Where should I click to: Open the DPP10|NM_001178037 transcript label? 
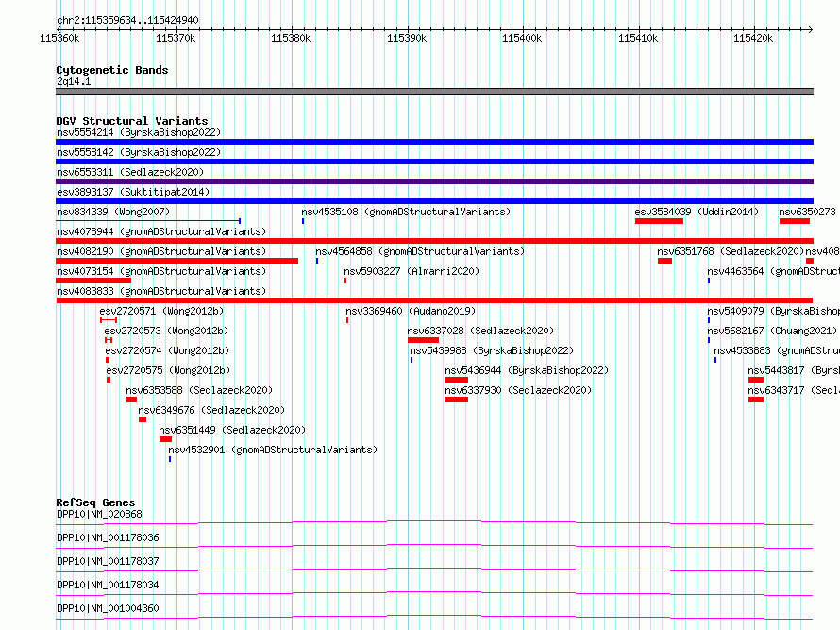pyautogui.click(x=109, y=561)
